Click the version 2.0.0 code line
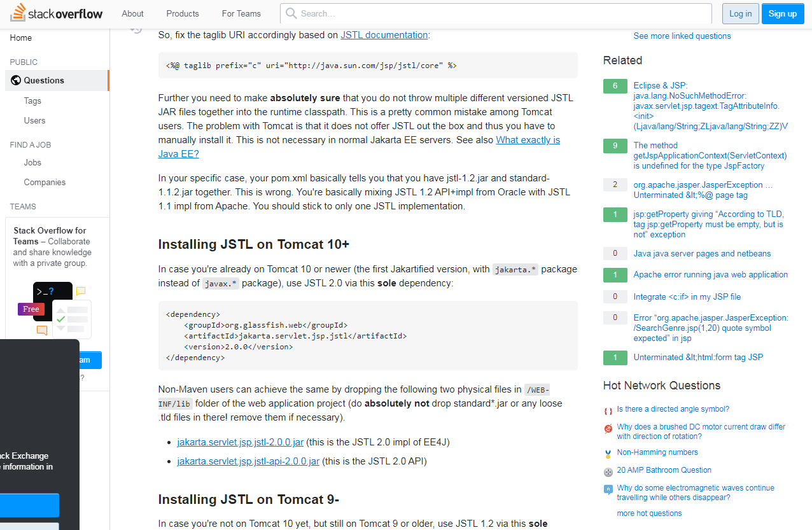This screenshot has height=530, width=812. tap(239, 347)
